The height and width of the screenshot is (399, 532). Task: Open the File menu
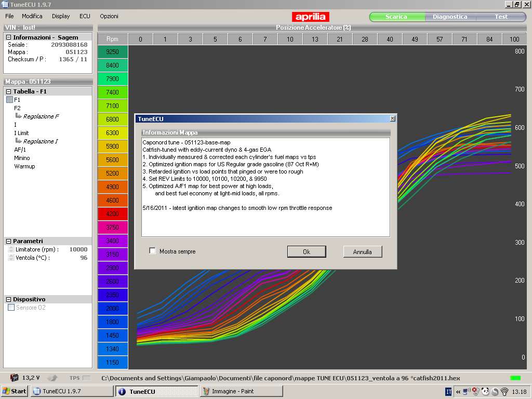(x=9, y=16)
